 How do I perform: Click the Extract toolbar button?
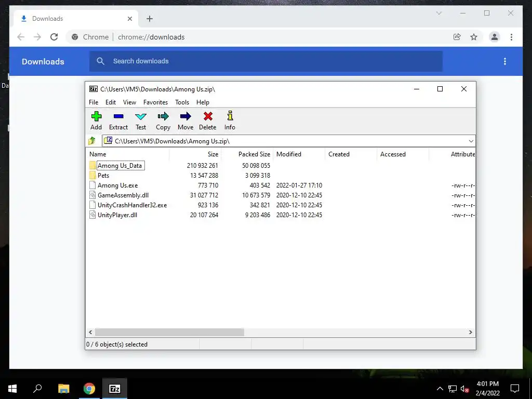pos(118,121)
